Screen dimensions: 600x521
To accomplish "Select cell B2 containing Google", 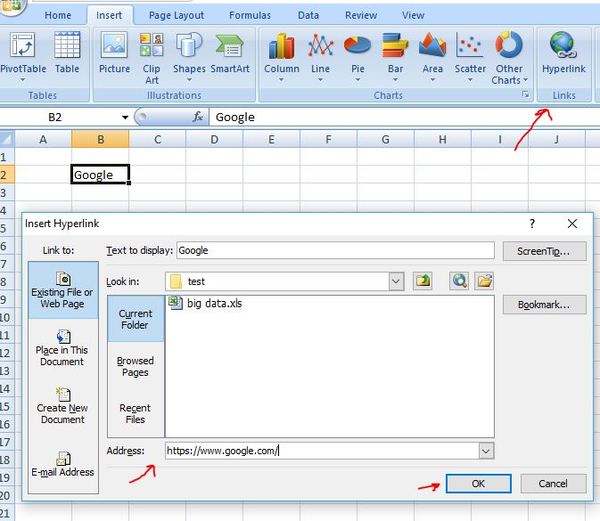I will (100, 174).
